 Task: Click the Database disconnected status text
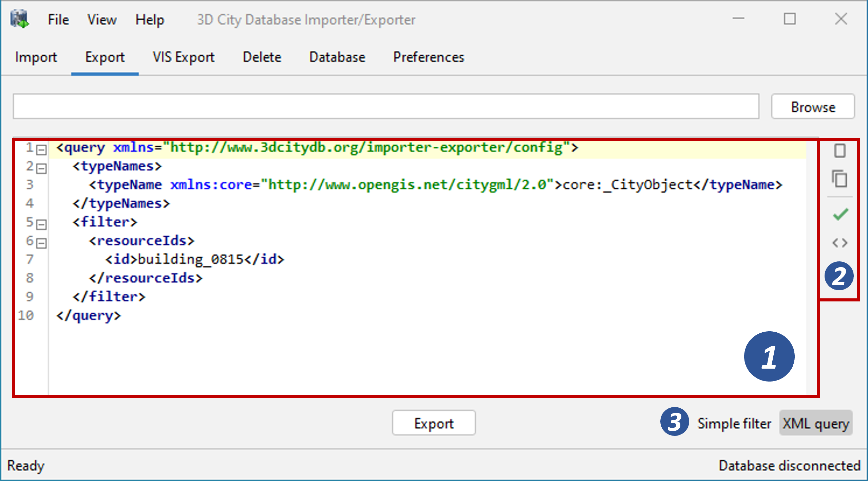789,465
